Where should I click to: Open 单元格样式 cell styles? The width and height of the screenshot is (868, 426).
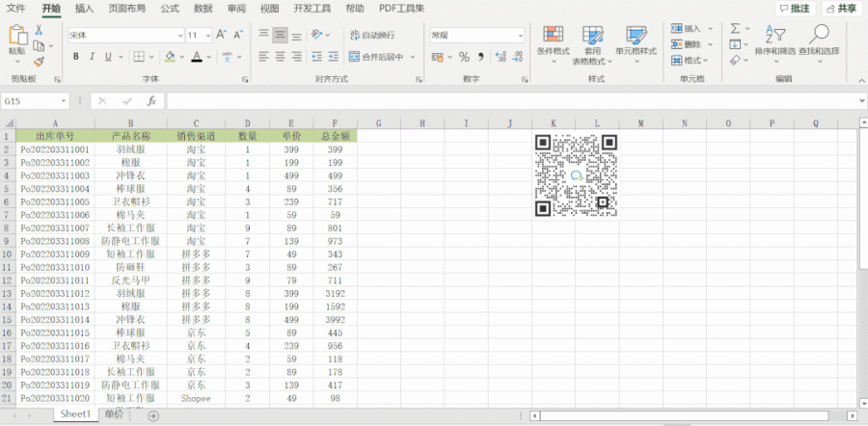pyautogui.click(x=637, y=44)
